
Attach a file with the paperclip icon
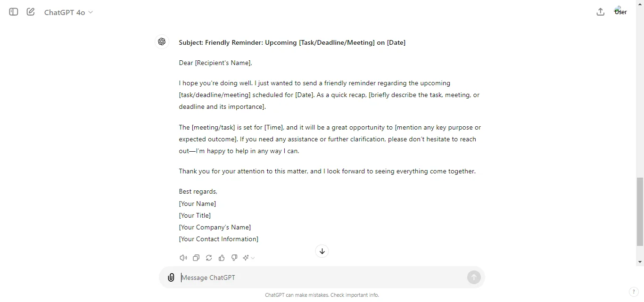(171, 278)
